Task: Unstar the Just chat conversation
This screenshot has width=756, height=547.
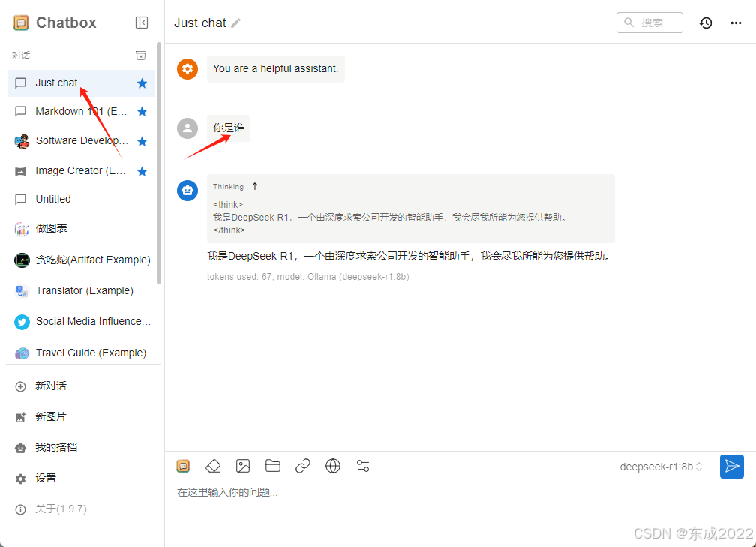Action: 142,83
